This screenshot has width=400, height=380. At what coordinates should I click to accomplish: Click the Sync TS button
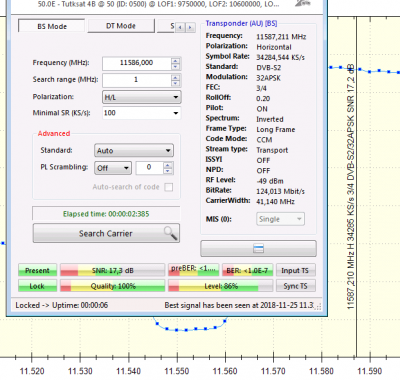coord(295,286)
